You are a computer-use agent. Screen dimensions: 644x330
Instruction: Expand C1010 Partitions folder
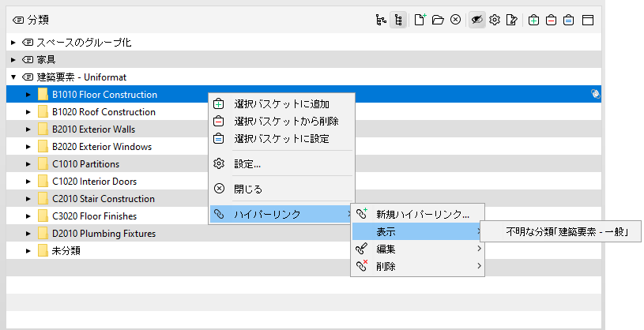pyautogui.click(x=28, y=164)
